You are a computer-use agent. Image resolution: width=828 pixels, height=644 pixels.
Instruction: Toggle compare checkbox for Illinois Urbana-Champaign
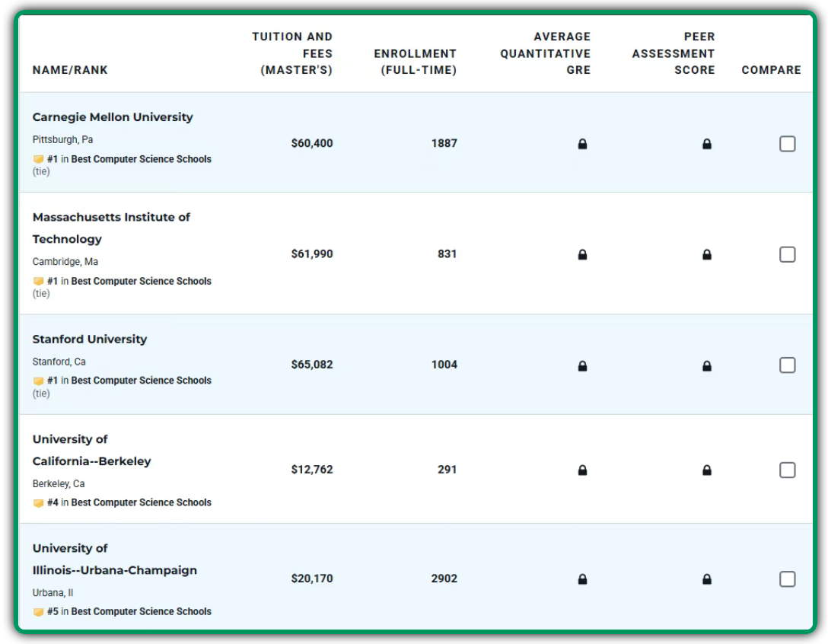tap(787, 579)
